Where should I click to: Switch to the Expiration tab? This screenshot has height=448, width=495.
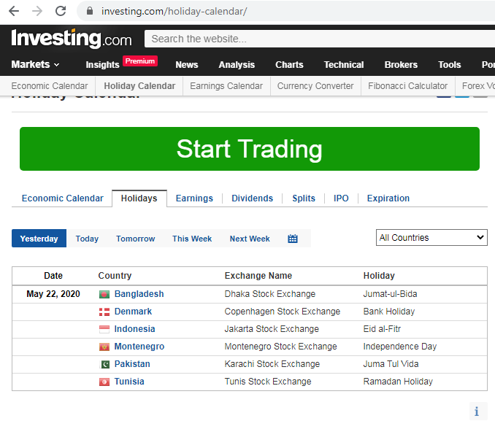point(388,198)
